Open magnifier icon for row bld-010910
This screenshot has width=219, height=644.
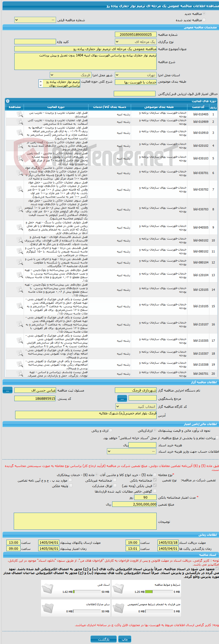[20, 133]
